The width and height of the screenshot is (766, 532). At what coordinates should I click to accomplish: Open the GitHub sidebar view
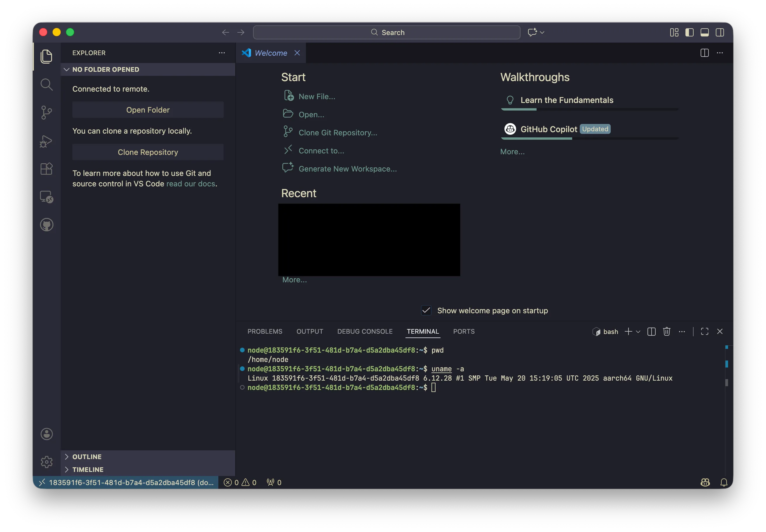coord(46,225)
